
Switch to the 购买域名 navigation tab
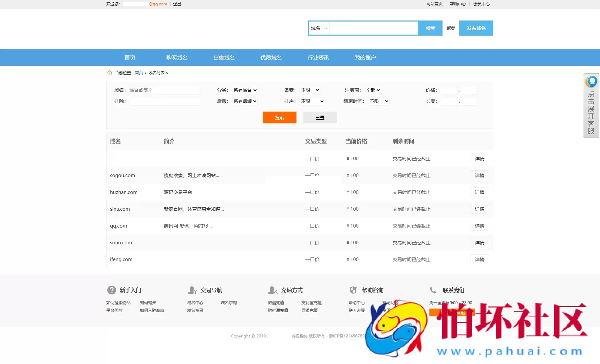pos(176,57)
